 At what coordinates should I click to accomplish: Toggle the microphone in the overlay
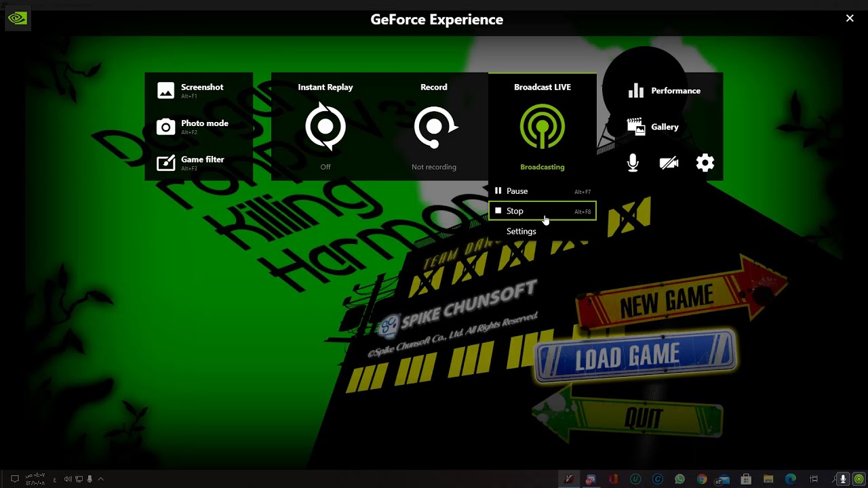(633, 163)
